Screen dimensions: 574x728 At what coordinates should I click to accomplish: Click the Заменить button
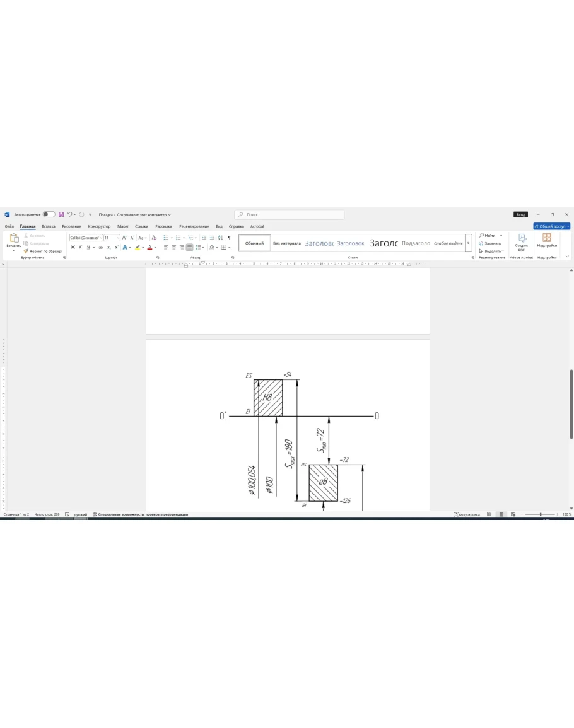tap(492, 243)
